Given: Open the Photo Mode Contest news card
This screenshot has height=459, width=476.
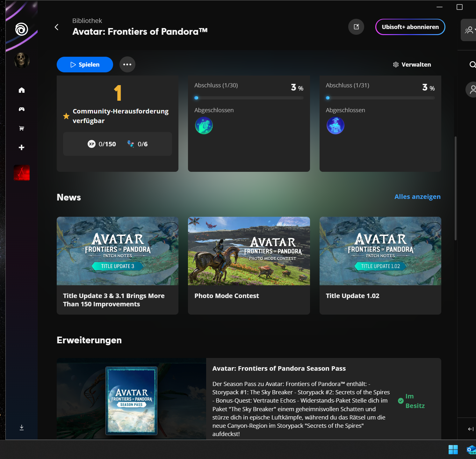Looking at the screenshot, I should click(x=249, y=265).
